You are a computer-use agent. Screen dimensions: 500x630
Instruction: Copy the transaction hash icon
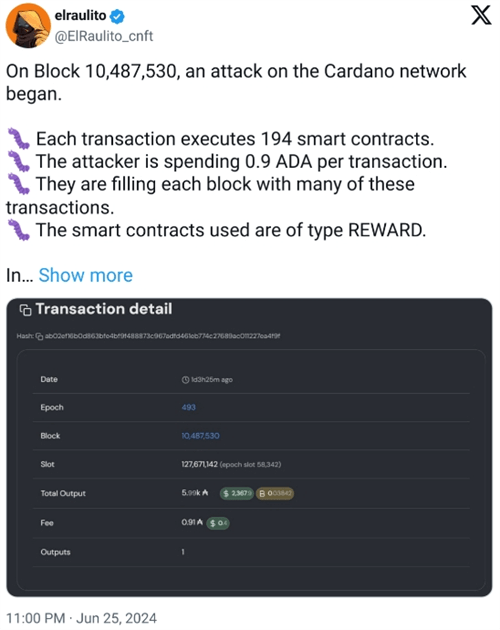click(39, 336)
